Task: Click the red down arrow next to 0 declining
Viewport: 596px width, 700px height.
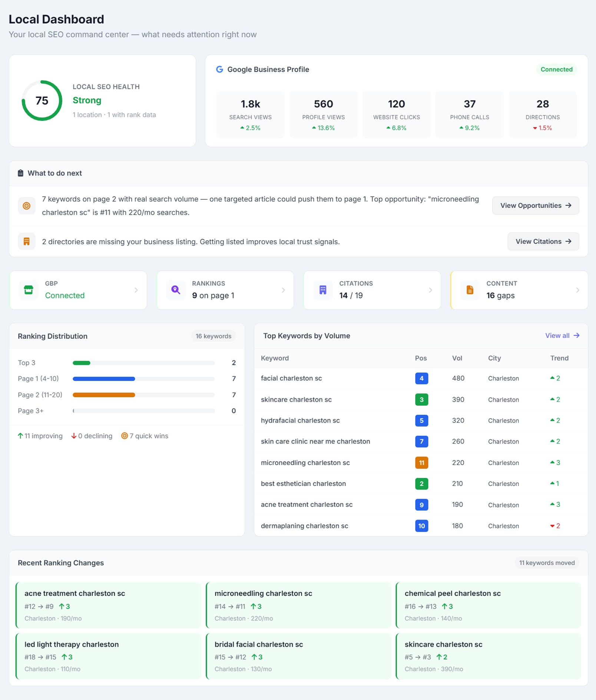Action: pos(74,436)
